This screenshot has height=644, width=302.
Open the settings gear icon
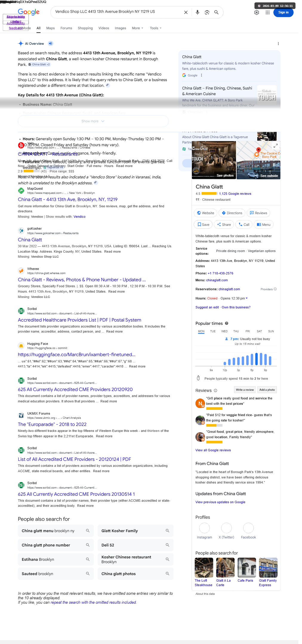(257, 12)
